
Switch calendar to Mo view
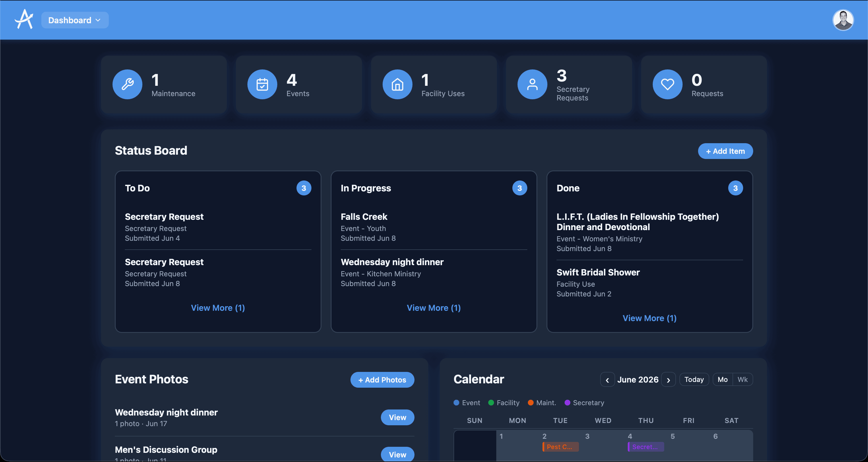(722, 379)
